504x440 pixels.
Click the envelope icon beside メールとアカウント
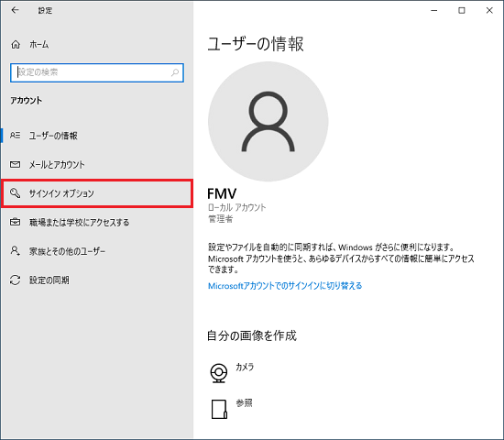(15, 164)
